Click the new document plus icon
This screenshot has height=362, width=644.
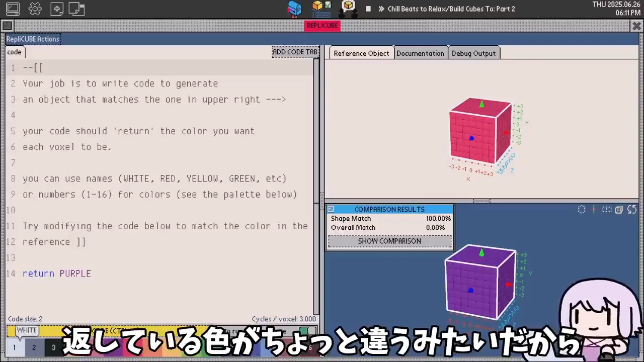tap(57, 9)
